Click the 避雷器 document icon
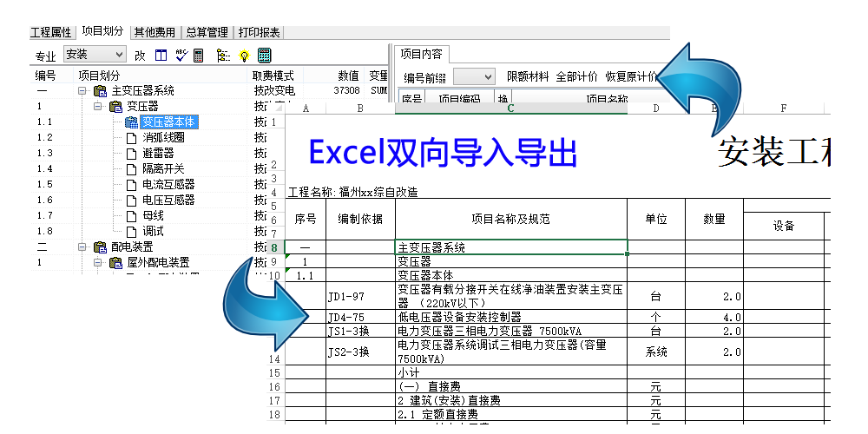Screen dimensions: 868x434 tap(131, 154)
